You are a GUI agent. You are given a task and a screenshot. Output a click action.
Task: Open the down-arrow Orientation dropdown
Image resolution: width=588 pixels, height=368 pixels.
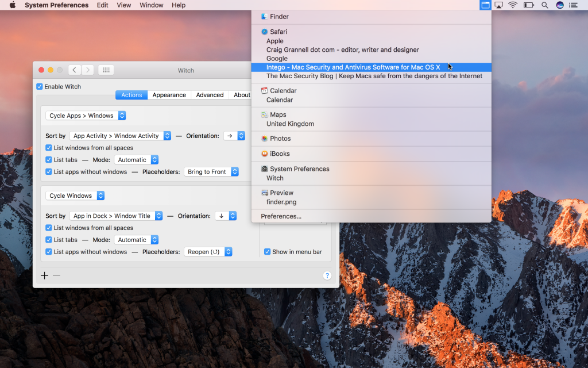pos(226,216)
